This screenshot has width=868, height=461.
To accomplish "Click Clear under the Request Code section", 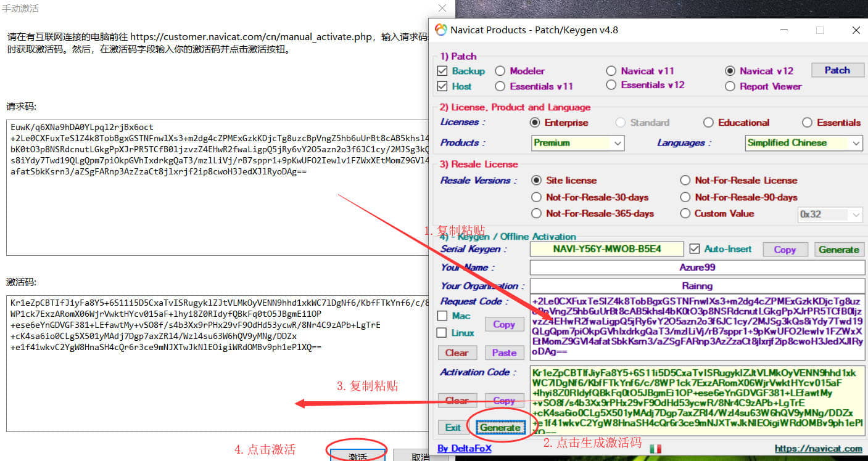I will [x=457, y=353].
